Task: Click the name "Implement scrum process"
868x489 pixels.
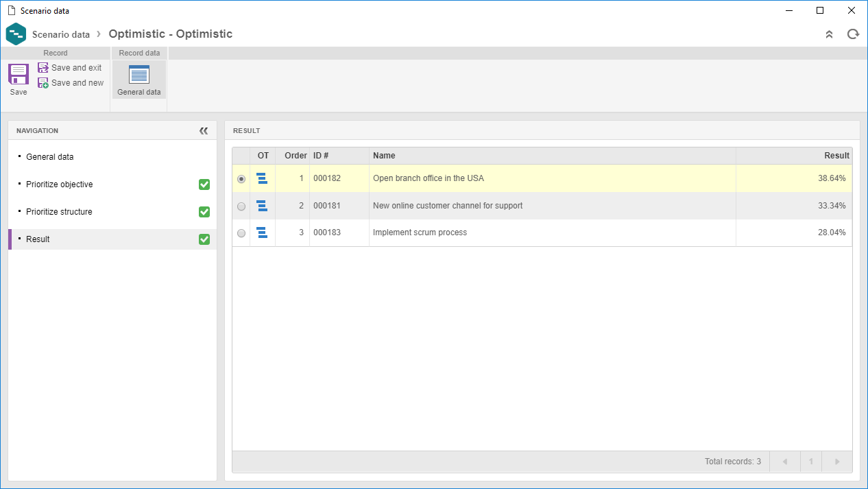Action: click(420, 232)
